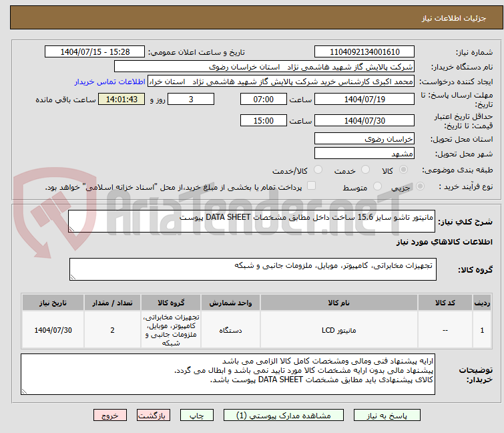This screenshot has width=504, height=433.
Task: Click the quantity cell 2
Action: point(112,330)
